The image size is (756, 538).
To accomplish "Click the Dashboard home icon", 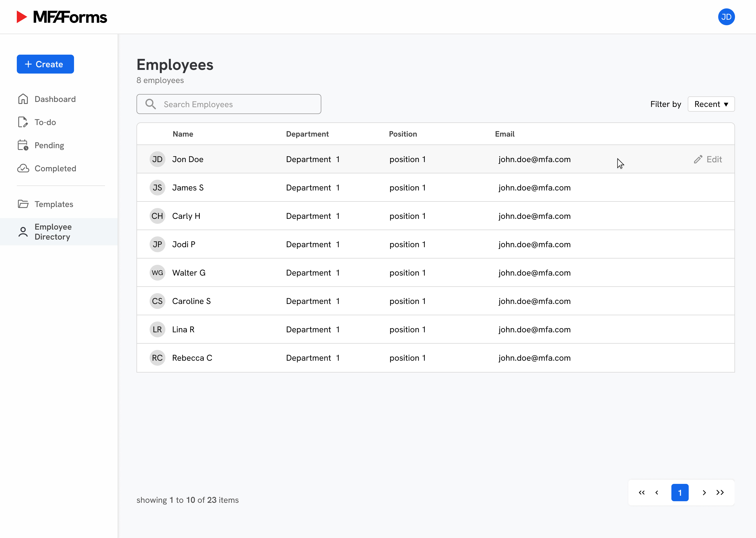I will [23, 99].
